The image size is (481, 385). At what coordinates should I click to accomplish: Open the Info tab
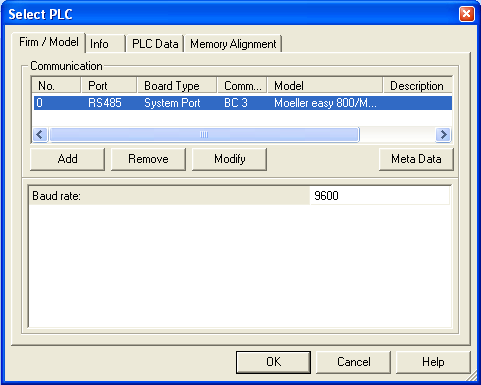(105, 44)
